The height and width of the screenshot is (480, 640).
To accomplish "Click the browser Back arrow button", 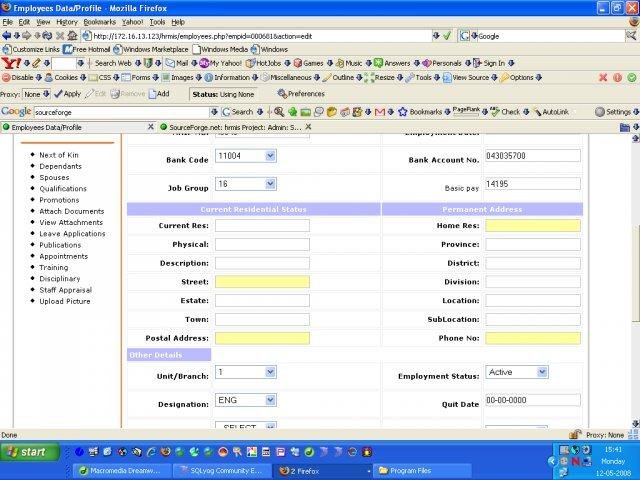I will [x=7, y=36].
